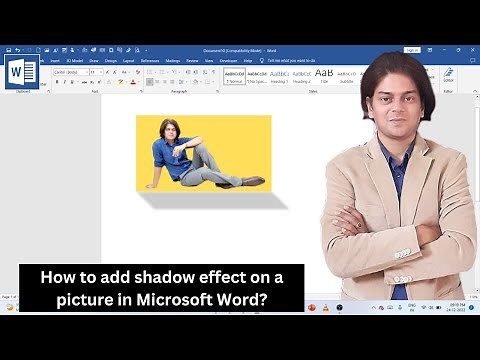Click the Multilevel list icon
Viewport: 480px width, 360px height.
174,72
